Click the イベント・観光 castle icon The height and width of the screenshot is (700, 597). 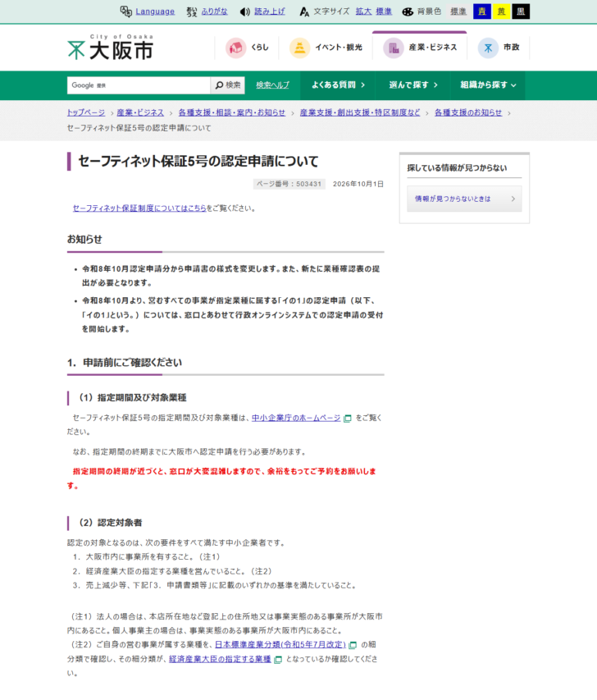point(300,48)
